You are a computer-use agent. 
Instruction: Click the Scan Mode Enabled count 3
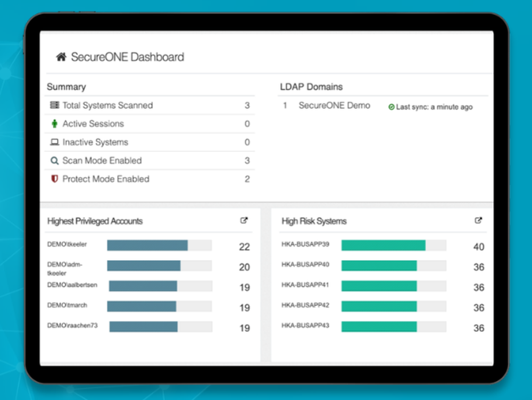click(x=247, y=161)
